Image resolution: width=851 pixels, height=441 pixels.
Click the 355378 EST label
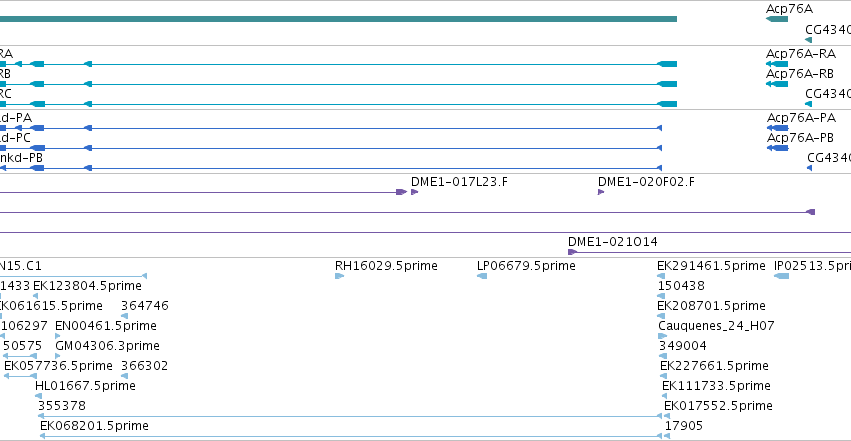(x=62, y=406)
